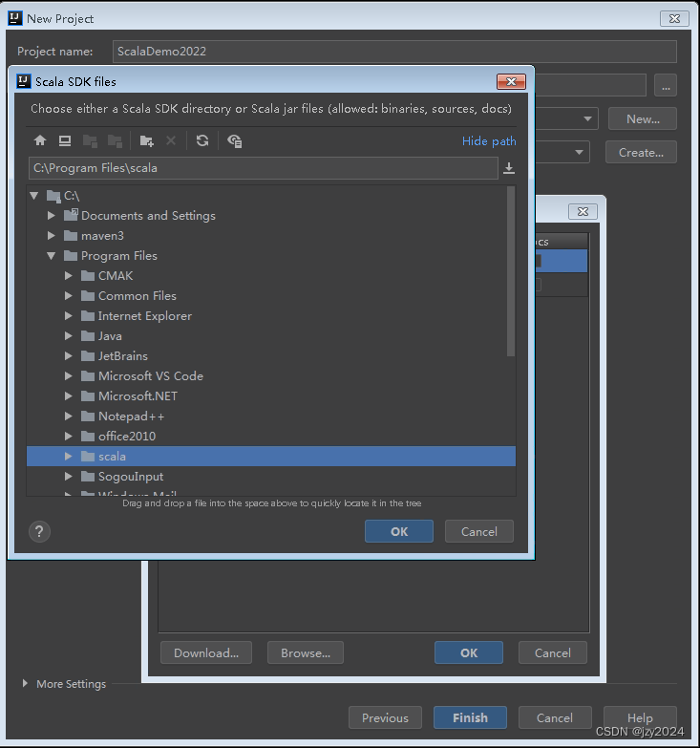This screenshot has width=700, height=748.
Task: Click the browse ellipsis button in New Project
Action: pyautogui.click(x=666, y=86)
